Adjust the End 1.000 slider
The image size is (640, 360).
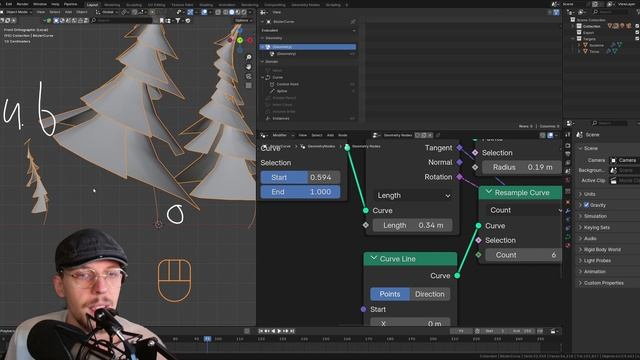click(x=300, y=192)
